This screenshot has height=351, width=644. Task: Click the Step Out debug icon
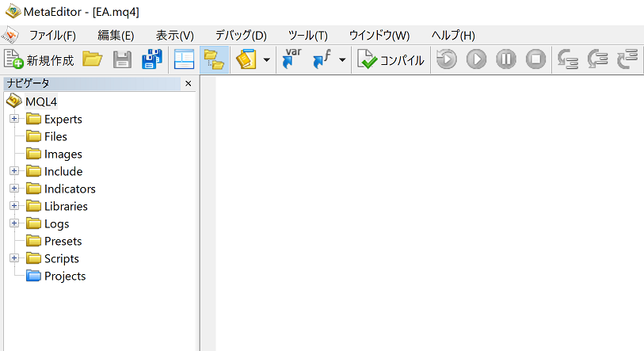click(x=627, y=59)
